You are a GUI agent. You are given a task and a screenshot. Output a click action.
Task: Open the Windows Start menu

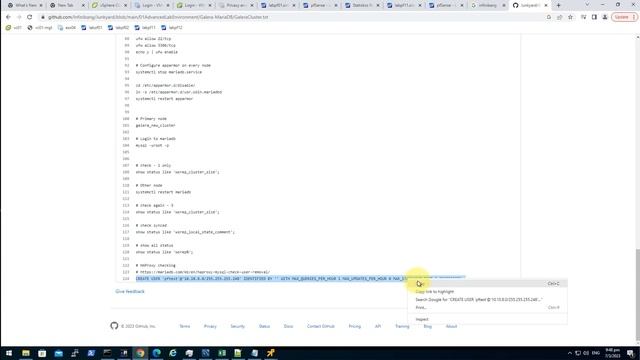(9, 353)
